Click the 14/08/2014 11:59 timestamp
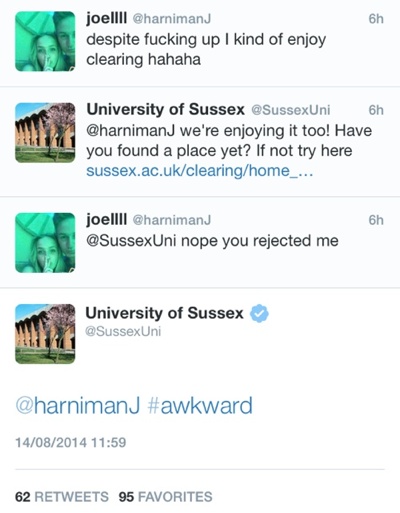Image resolution: width=400 pixels, height=513 pixels. click(71, 443)
